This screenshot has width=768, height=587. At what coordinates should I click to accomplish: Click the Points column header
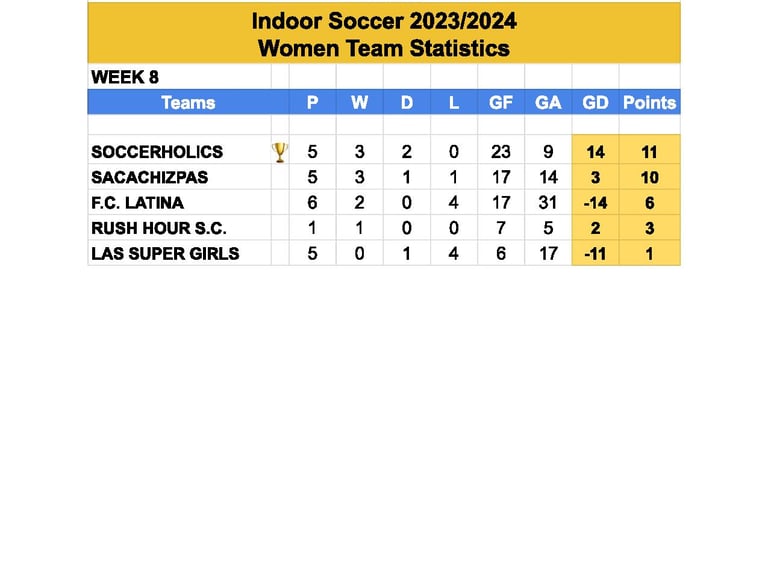pyautogui.click(x=649, y=102)
